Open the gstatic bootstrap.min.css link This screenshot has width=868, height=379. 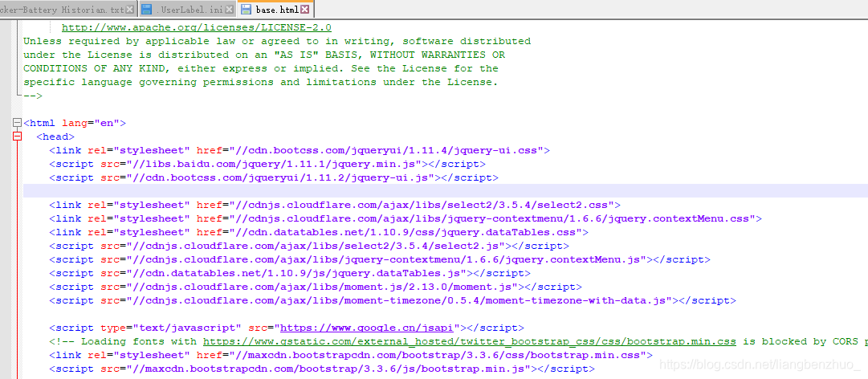(470, 341)
